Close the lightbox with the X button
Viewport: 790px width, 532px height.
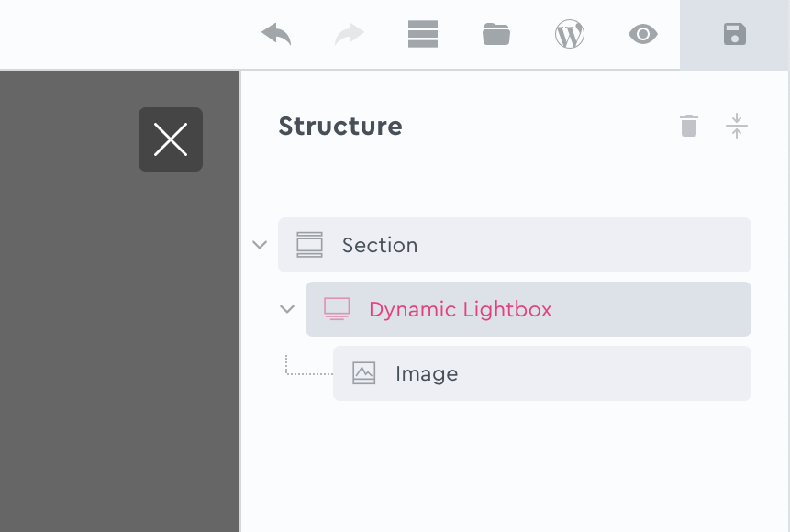[171, 139]
